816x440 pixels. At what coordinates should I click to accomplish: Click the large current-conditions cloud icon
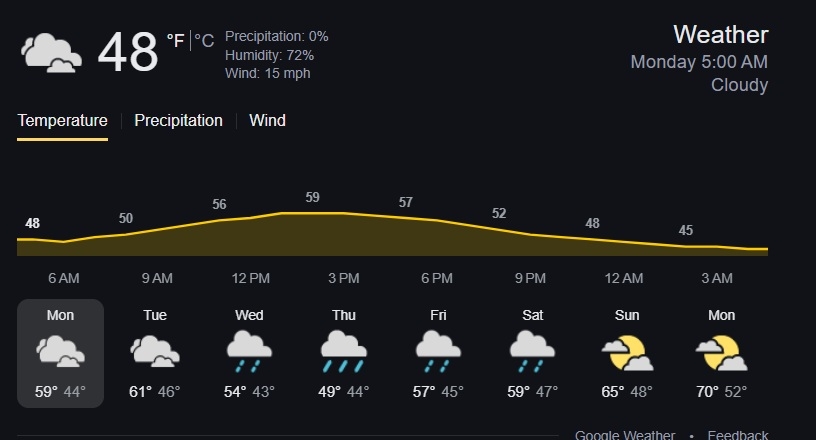click(51, 52)
